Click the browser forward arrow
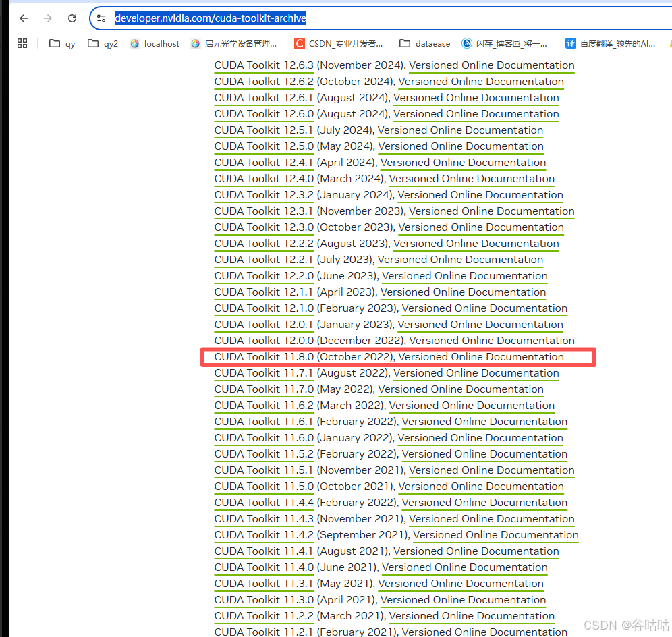The height and width of the screenshot is (637, 672). (48, 18)
